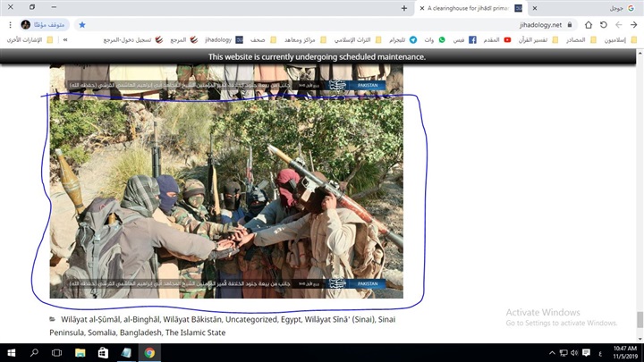Open File Explorer from the taskbar
Viewport: 644px width, 362px height.
tap(79, 352)
